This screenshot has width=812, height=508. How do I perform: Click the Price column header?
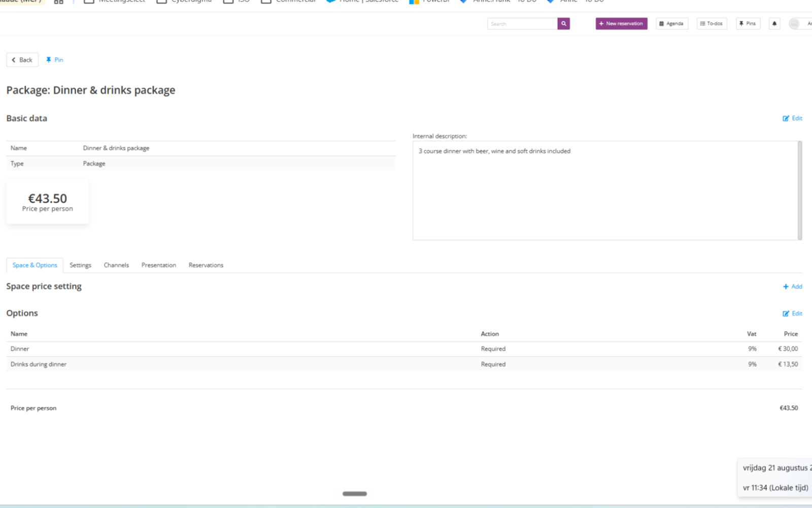791,334
